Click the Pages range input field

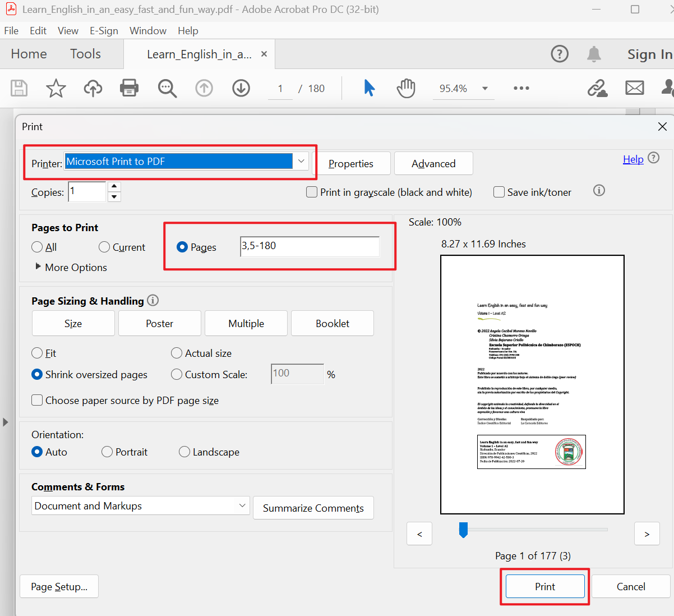coord(310,246)
